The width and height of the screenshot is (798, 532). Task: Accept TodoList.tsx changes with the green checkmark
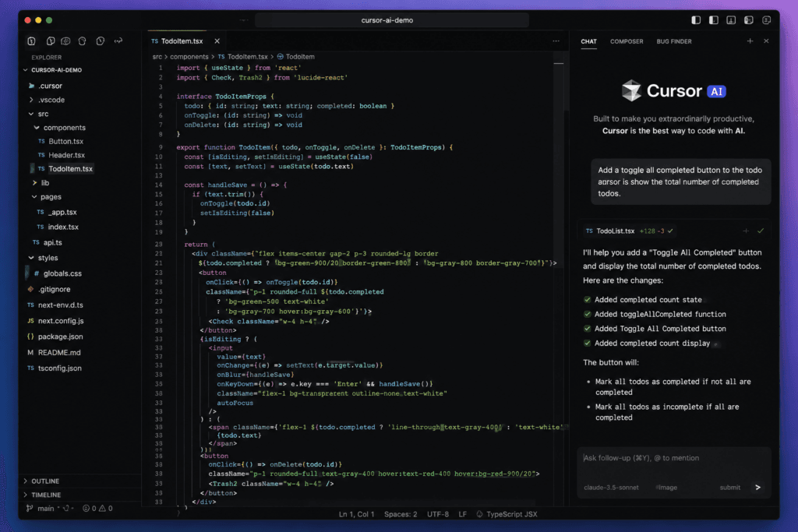pos(761,231)
